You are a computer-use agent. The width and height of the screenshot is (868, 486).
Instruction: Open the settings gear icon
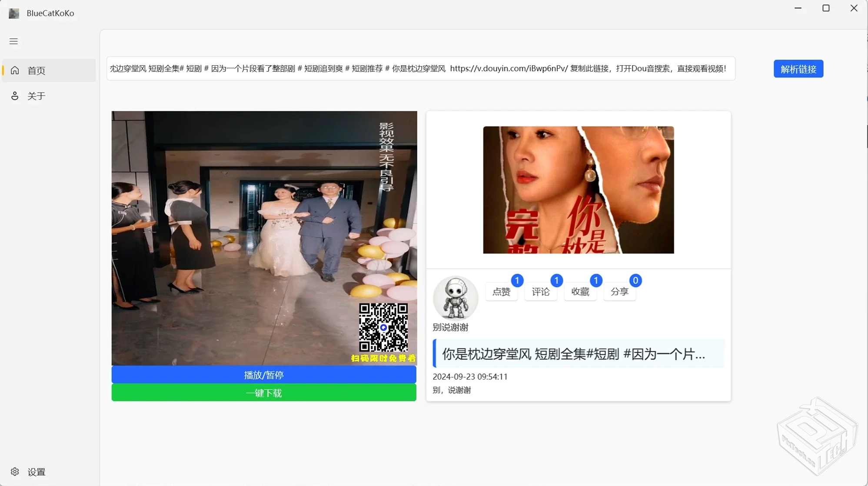pyautogui.click(x=15, y=472)
